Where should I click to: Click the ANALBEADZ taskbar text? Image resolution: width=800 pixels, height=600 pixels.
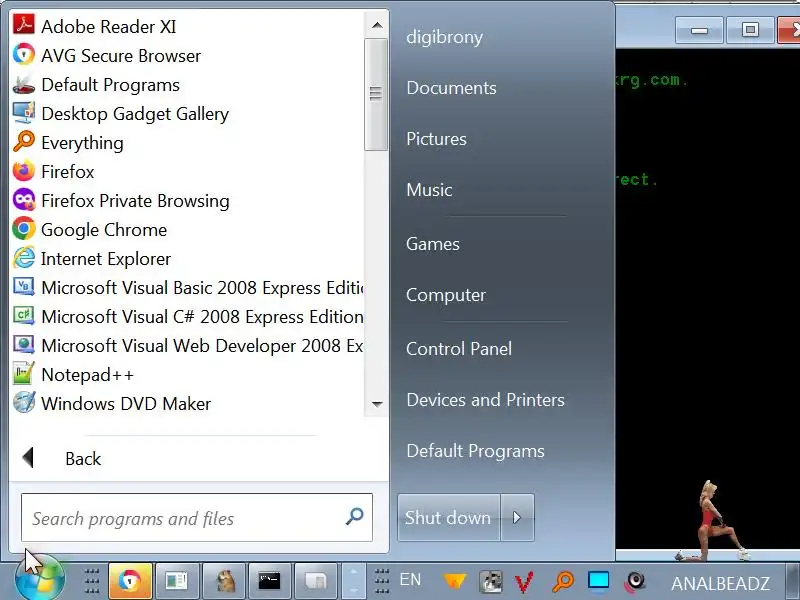tap(720, 583)
